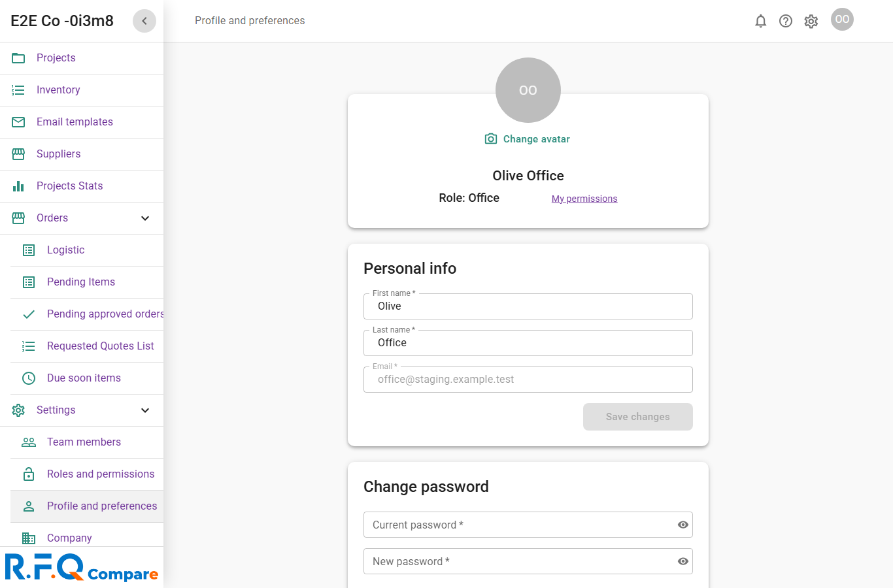
Task: Open the Projects folder icon
Action: [18, 58]
